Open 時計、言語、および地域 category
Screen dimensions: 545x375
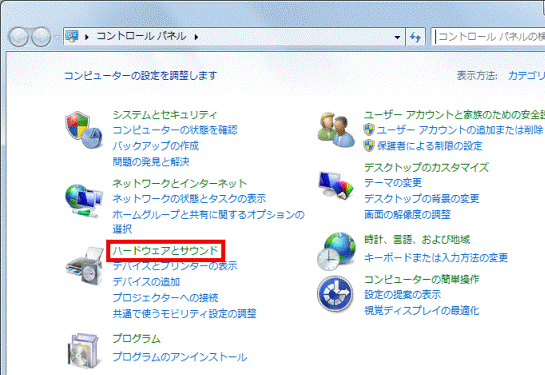(x=417, y=239)
